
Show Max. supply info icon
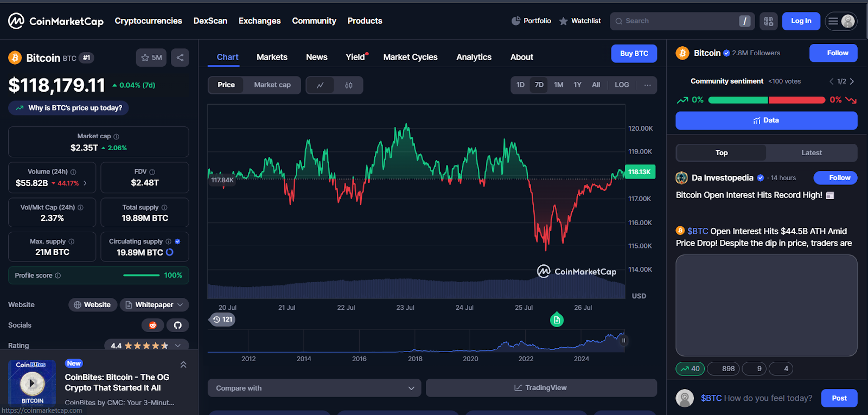[x=71, y=241]
